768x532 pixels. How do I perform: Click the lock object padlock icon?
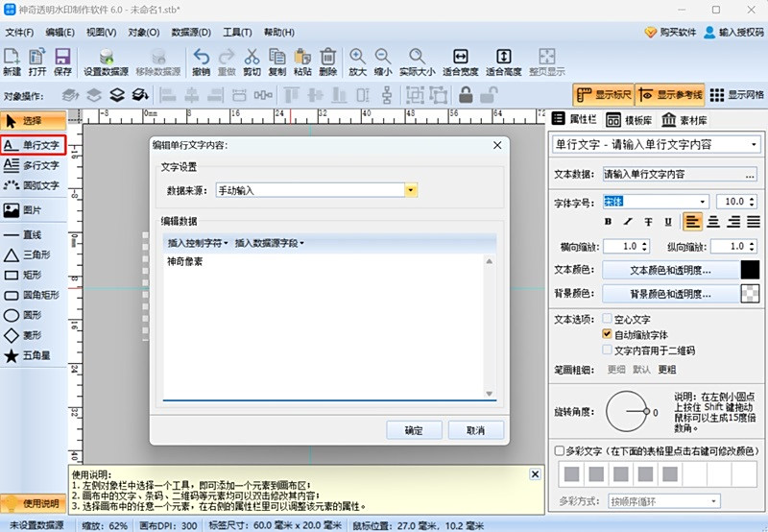466,95
